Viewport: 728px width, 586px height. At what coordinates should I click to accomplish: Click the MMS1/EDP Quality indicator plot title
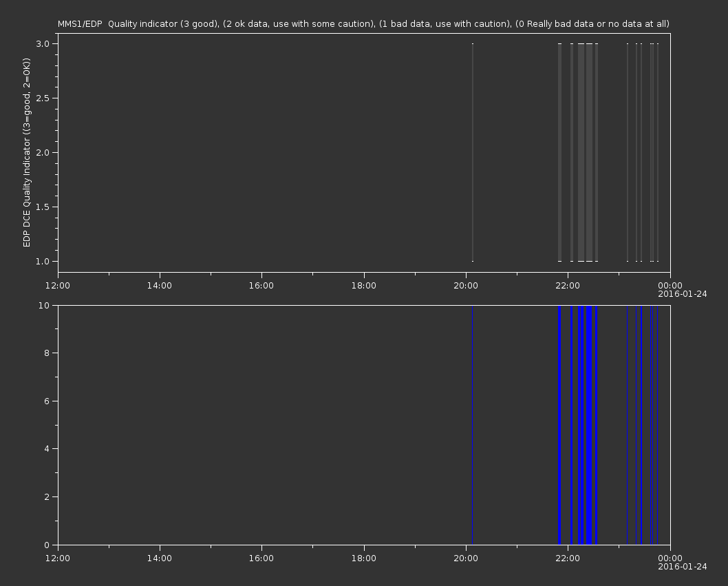click(363, 23)
